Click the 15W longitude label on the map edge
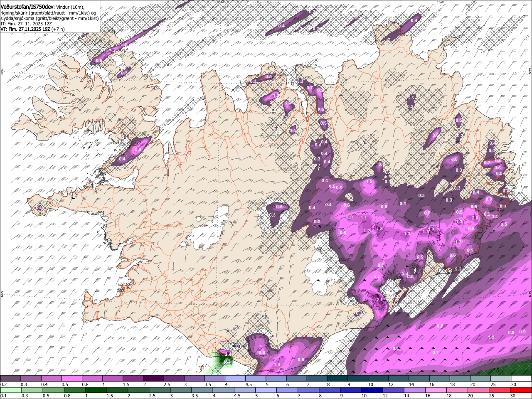The image size is (532, 399). tap(440, 2)
